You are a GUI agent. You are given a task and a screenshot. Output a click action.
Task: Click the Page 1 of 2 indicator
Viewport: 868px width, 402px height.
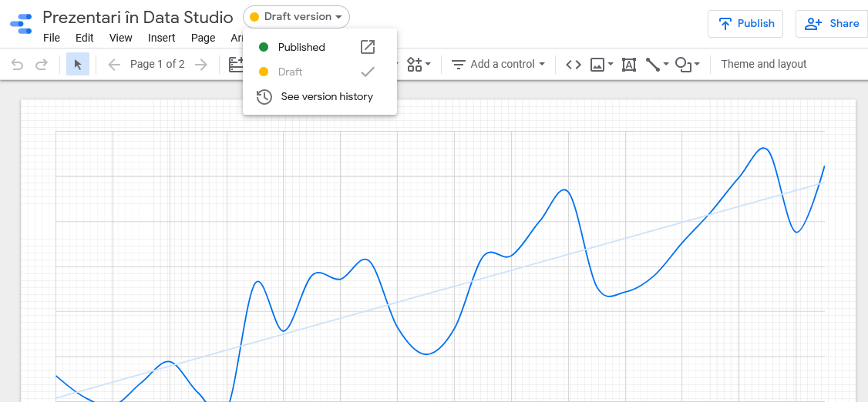click(157, 64)
